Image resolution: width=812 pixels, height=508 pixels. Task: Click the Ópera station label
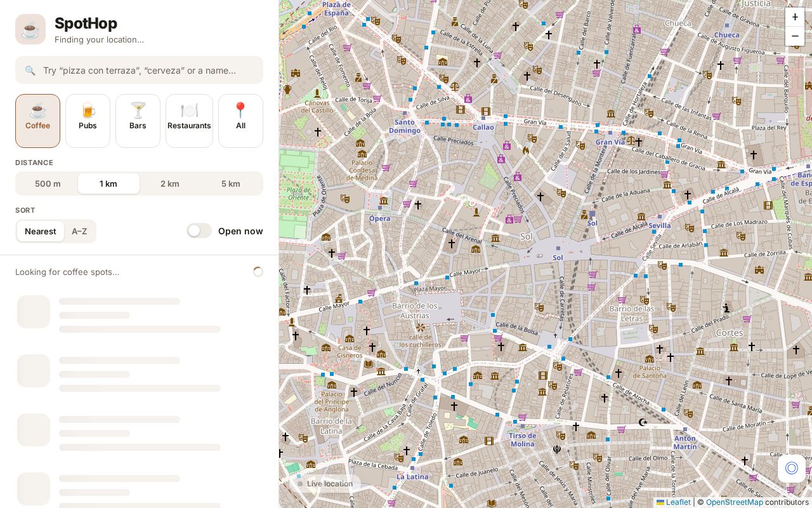380,218
